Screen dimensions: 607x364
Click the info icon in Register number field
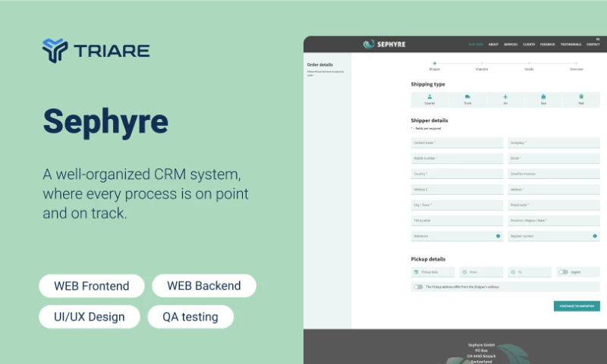point(595,236)
